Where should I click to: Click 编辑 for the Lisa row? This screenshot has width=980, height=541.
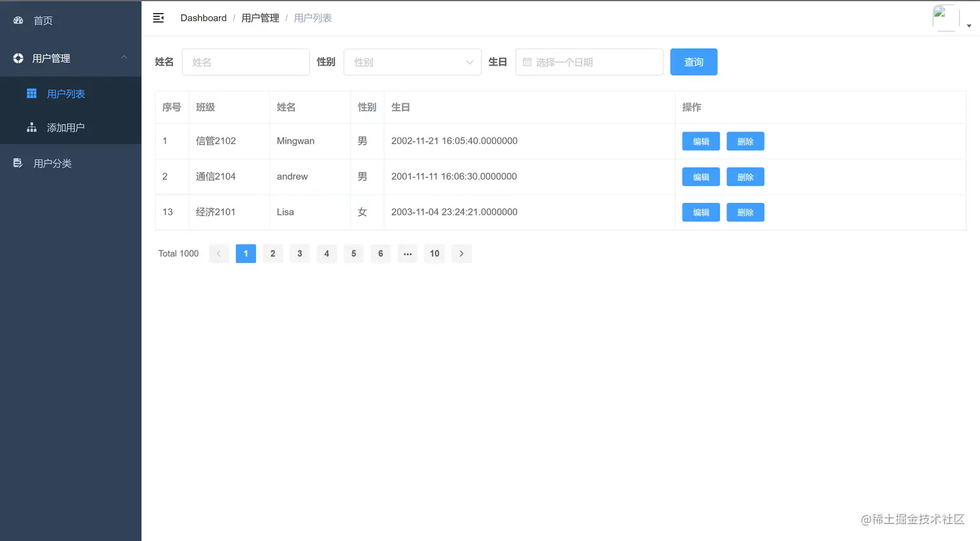coord(701,212)
